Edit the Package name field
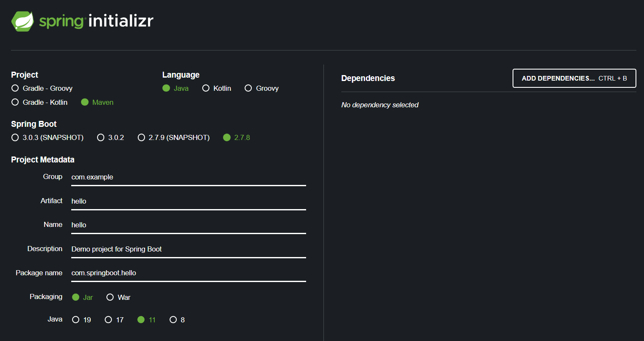This screenshot has width=644, height=341. tap(189, 273)
